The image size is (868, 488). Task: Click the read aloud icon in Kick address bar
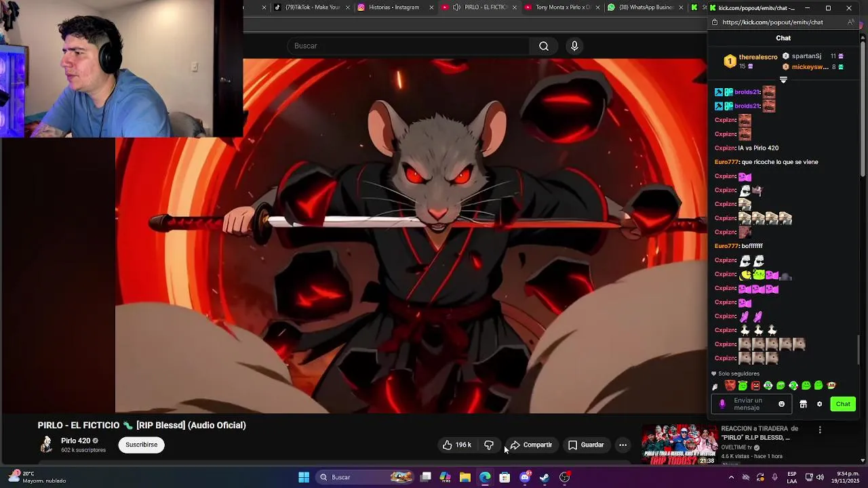[x=851, y=22]
